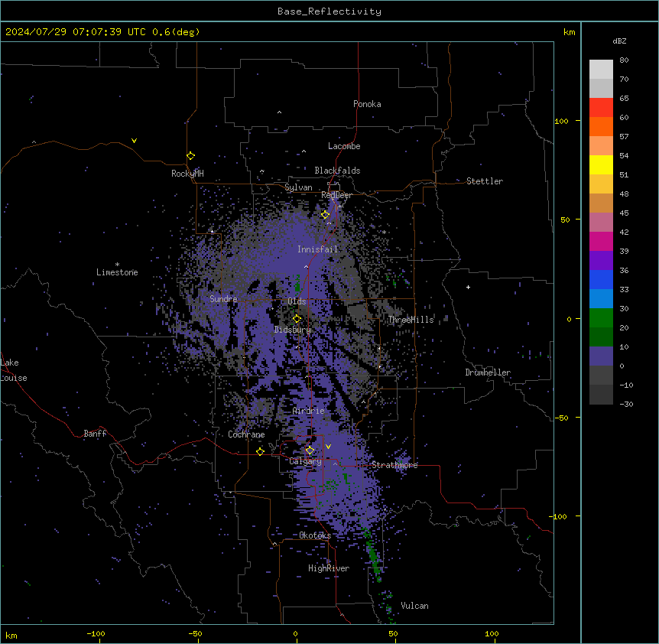Select the orange 57-60 dBZ legend swatch
Image resolution: width=659 pixels, height=644 pixels.
(x=601, y=126)
